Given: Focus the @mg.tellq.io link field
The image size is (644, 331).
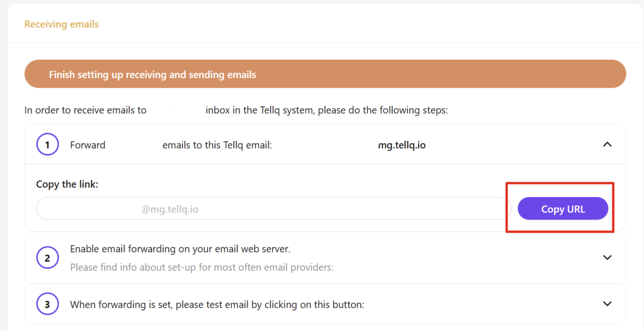Looking at the screenshot, I should pyautogui.click(x=272, y=209).
